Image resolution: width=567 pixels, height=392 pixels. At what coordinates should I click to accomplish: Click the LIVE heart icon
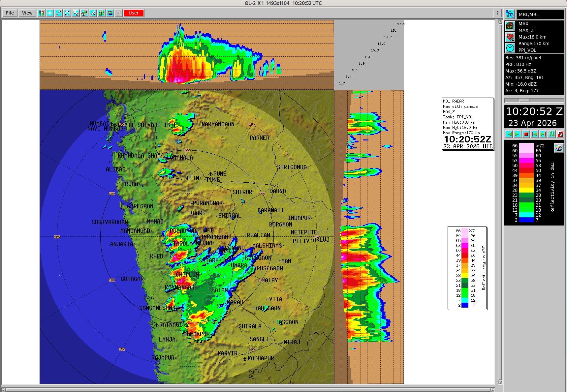coord(510,37)
